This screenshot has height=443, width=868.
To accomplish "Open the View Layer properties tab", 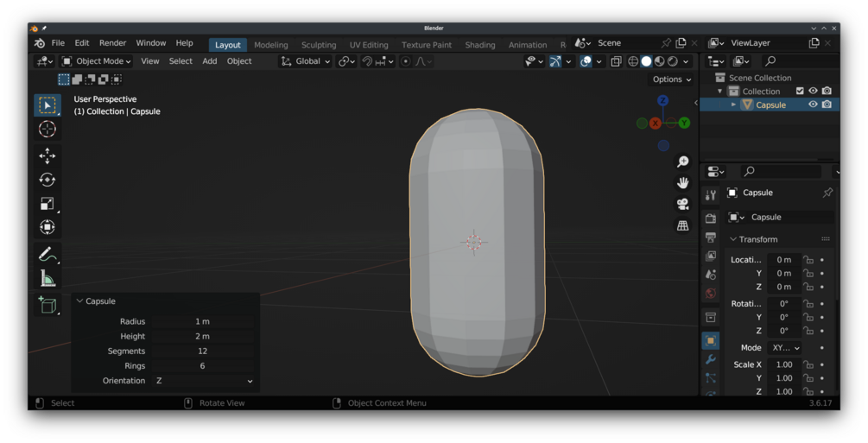I will pyautogui.click(x=711, y=256).
